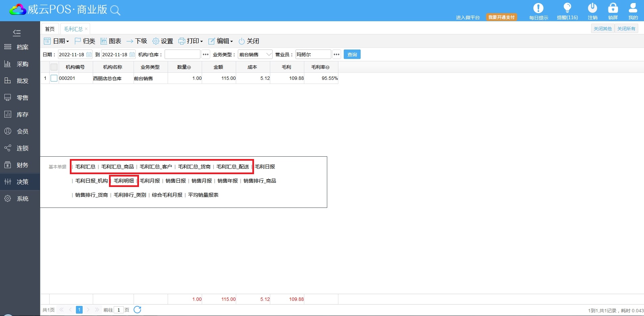Click the 机构/仓库 input field
The height and width of the screenshot is (316, 644).
tap(182, 55)
